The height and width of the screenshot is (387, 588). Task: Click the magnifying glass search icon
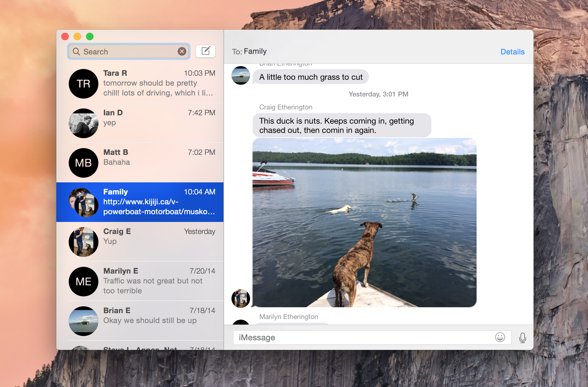tap(76, 51)
